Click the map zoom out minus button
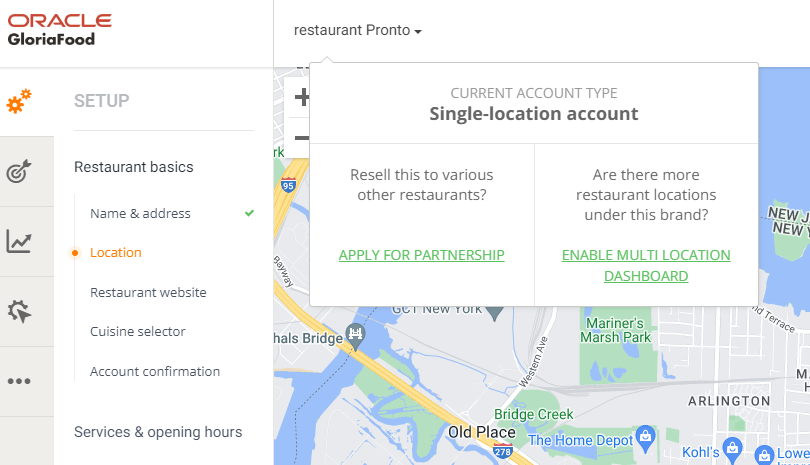Screen dimensions: 810x465 pyautogui.click(x=302, y=137)
